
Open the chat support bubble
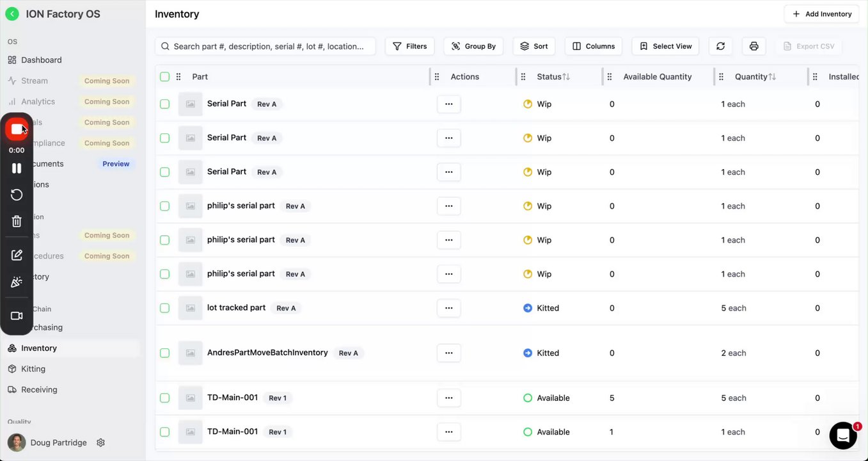point(843,435)
